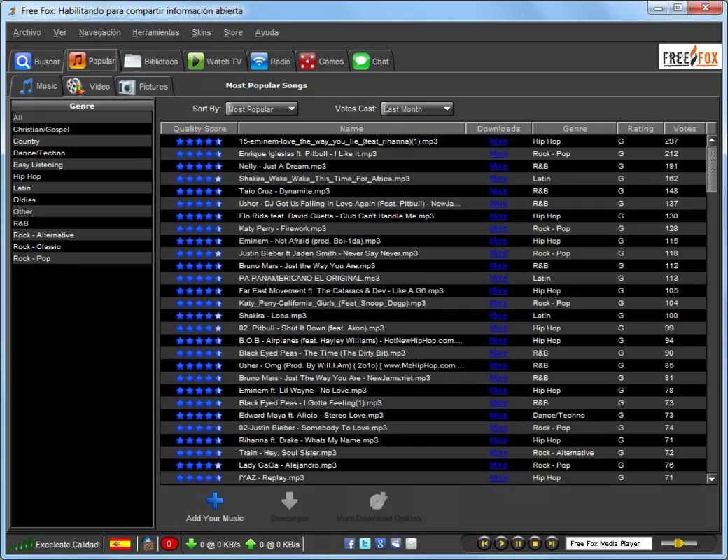Open the Herramientas menu
The height and width of the screenshot is (560, 728).
155,32
